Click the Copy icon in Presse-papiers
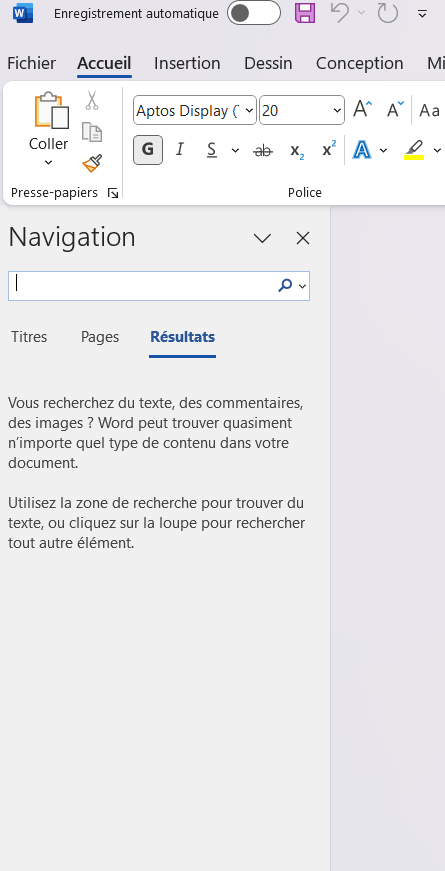This screenshot has height=871, width=445. click(92, 132)
